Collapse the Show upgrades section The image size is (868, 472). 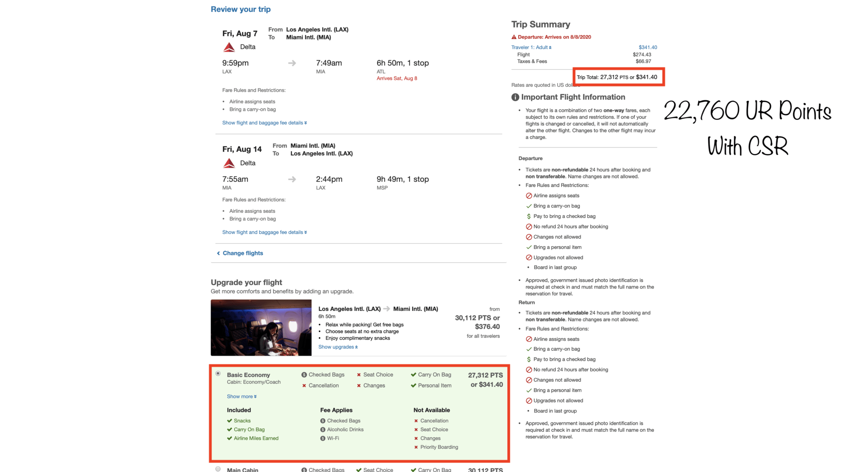pos(338,347)
